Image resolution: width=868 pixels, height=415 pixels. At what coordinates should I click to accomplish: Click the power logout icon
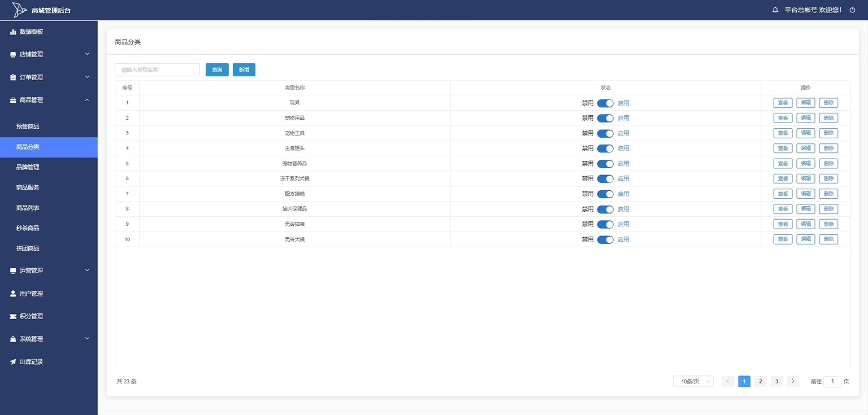[853, 10]
